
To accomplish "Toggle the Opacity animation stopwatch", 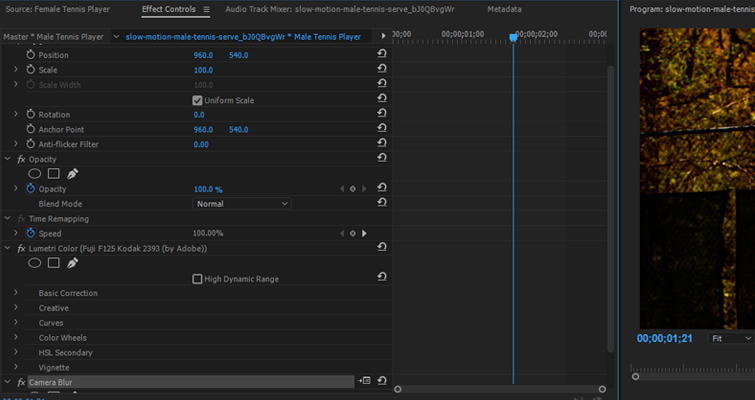I will pos(31,189).
